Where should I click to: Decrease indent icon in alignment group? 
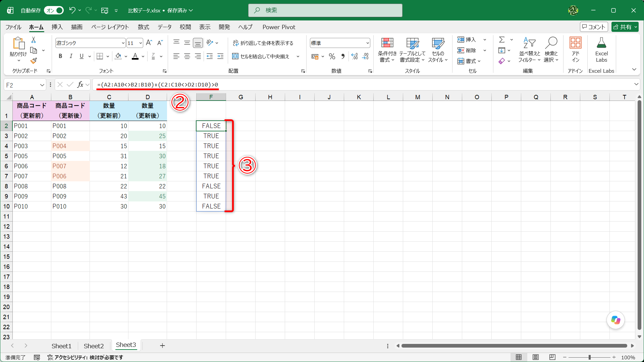(x=210, y=56)
